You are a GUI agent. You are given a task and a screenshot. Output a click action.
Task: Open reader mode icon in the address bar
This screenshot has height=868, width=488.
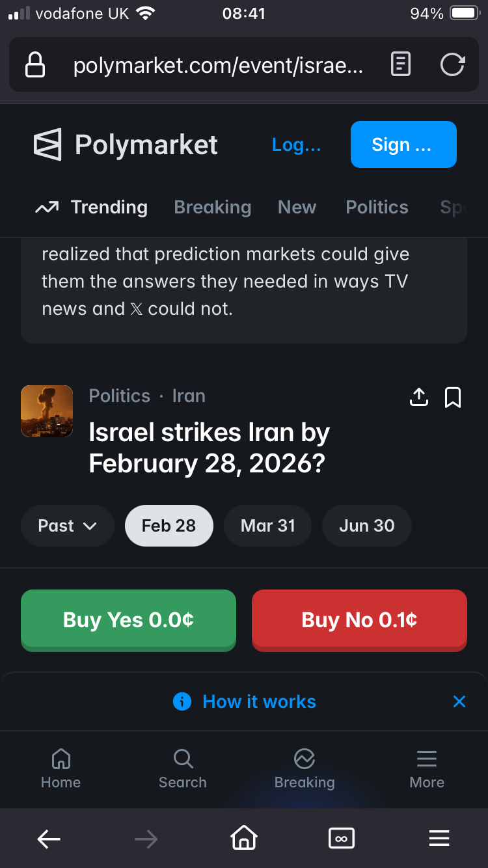(x=401, y=64)
